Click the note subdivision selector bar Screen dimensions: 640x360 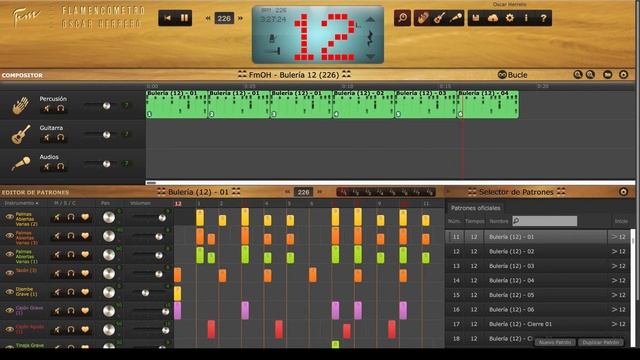click(385, 192)
